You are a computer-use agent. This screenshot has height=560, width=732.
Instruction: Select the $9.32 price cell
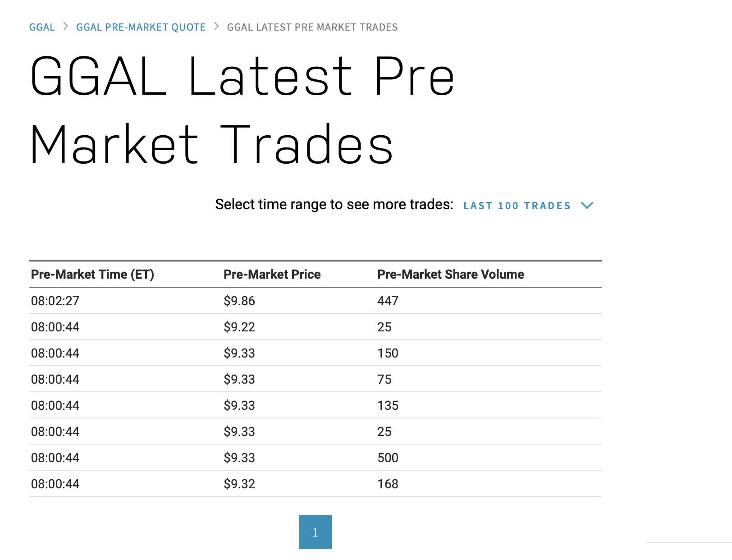click(x=239, y=484)
